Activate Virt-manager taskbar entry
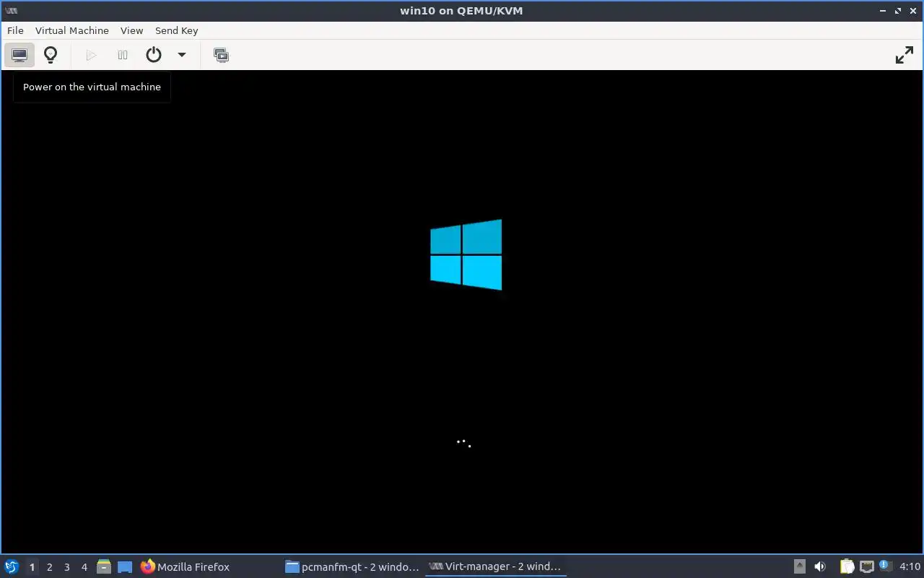 pyautogui.click(x=495, y=567)
